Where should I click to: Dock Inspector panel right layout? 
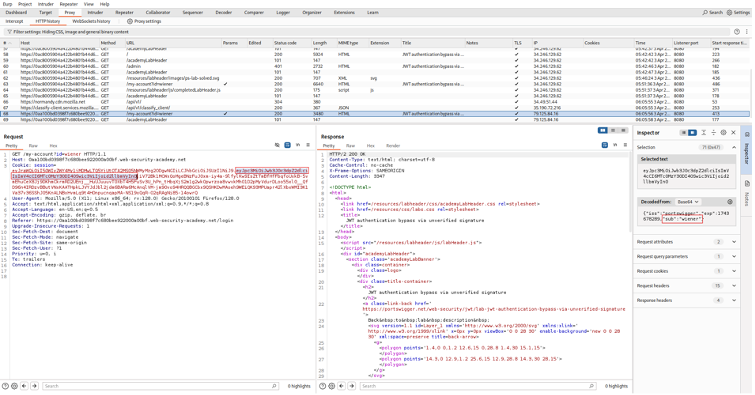(x=692, y=132)
